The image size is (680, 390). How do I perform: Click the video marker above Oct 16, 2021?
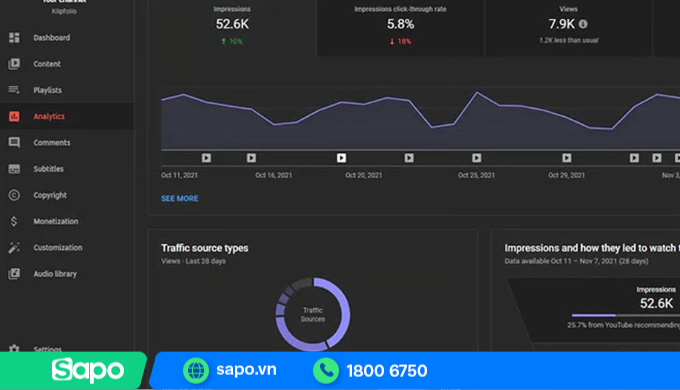252,158
